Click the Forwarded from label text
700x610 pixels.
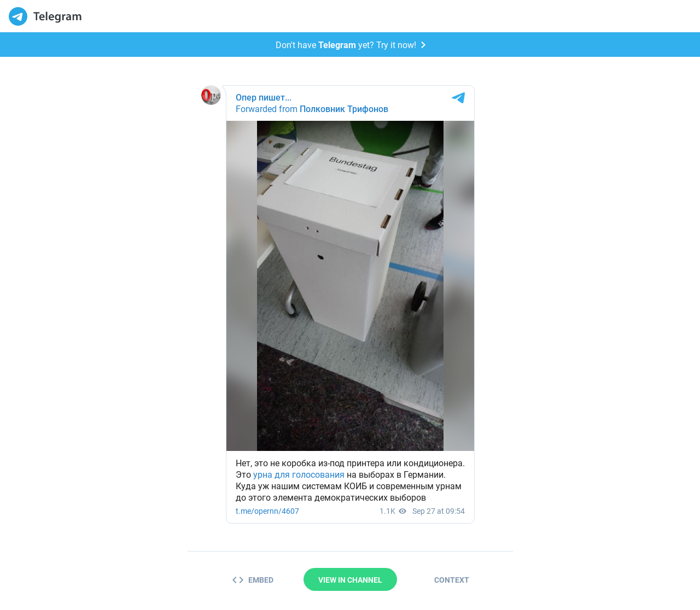pyautogui.click(x=266, y=109)
